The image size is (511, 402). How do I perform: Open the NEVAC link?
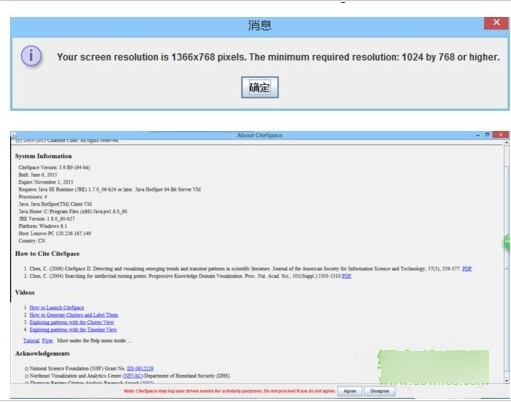click(133, 376)
